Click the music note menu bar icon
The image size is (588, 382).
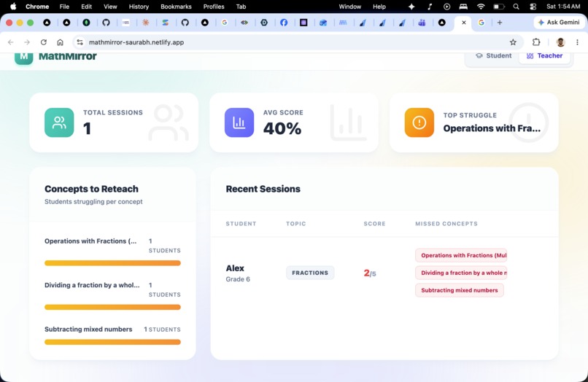pyautogui.click(x=430, y=7)
